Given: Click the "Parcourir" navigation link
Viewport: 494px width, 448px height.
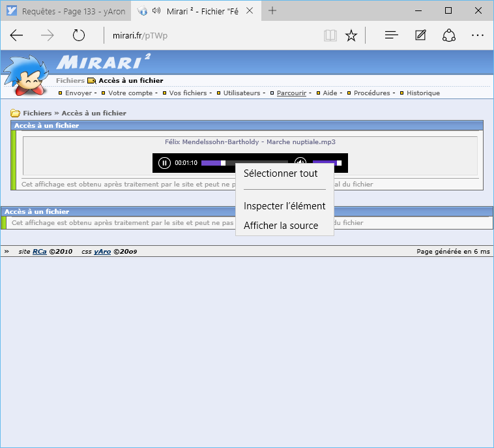Looking at the screenshot, I should click(x=291, y=93).
